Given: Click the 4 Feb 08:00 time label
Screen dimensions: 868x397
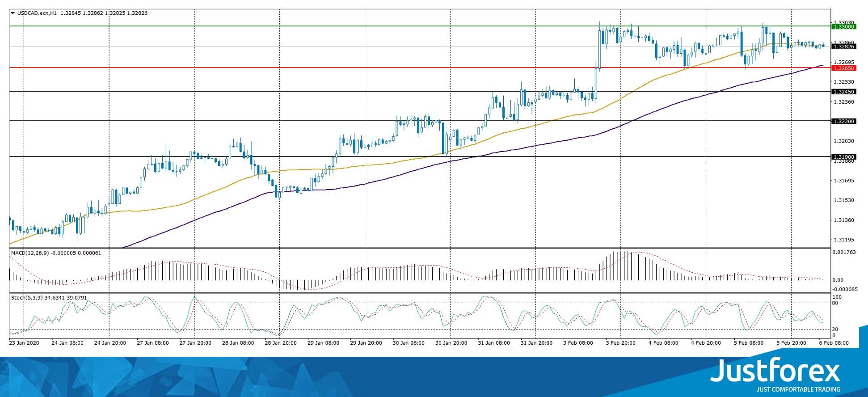Looking at the screenshot, I should (x=663, y=343).
